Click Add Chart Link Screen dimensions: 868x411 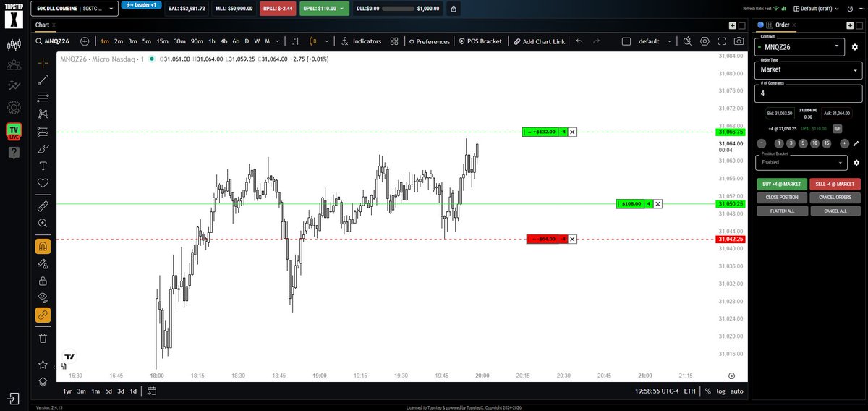tap(540, 41)
